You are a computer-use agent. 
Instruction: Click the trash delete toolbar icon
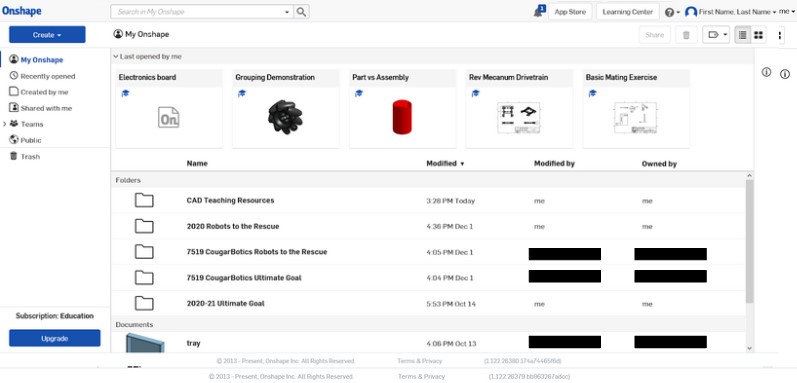pyautogui.click(x=686, y=35)
